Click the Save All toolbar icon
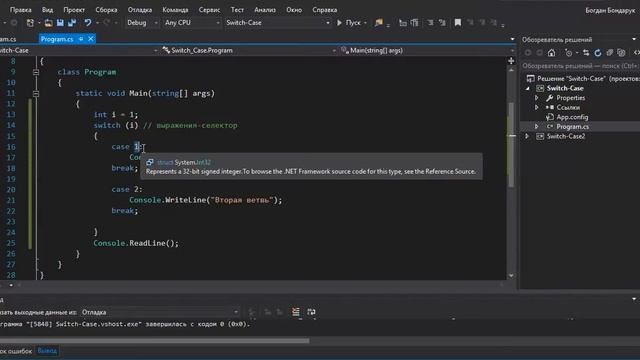640x360 pixels. [72, 23]
